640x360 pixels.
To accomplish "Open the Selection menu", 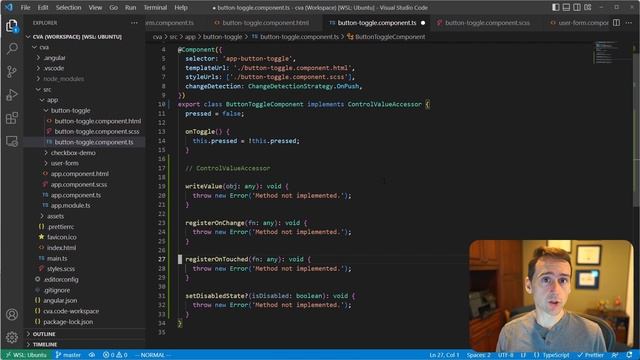I will pos(68,7).
